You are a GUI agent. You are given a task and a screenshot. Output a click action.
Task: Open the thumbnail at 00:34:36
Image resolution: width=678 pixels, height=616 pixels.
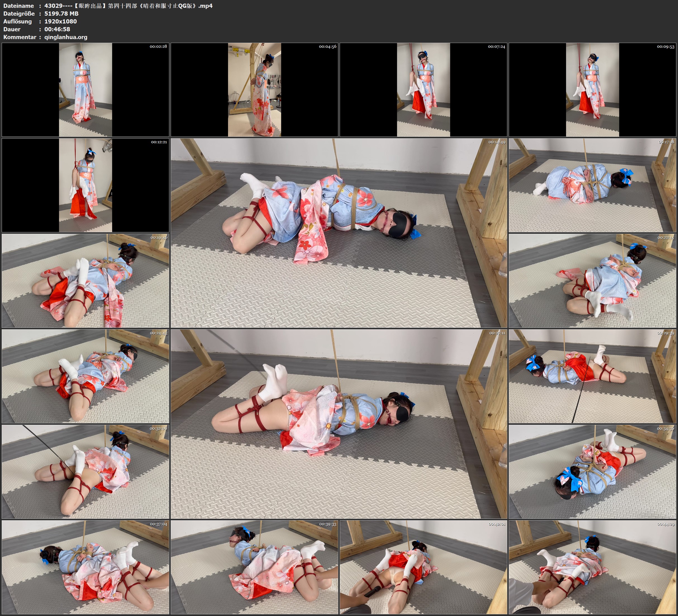tap(592, 471)
